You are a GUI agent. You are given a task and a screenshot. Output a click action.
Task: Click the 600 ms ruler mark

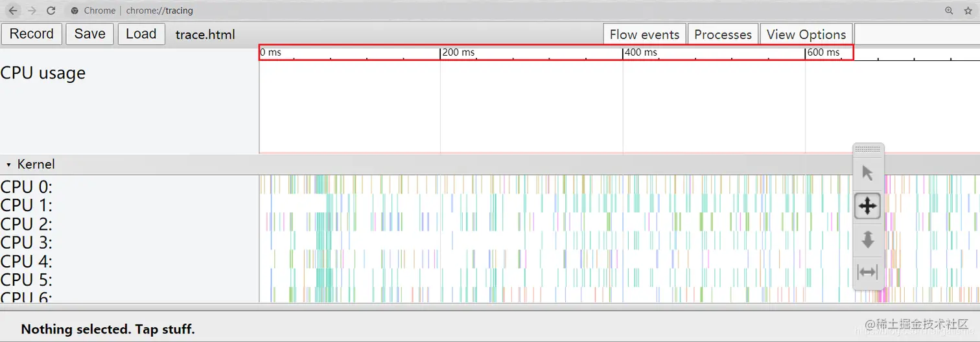823,52
